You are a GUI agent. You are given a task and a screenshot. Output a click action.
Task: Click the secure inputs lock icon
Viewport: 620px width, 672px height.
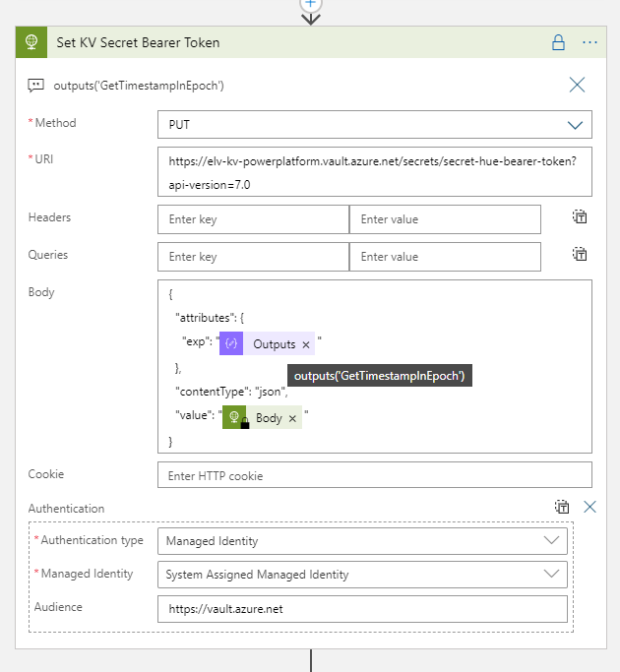558,42
